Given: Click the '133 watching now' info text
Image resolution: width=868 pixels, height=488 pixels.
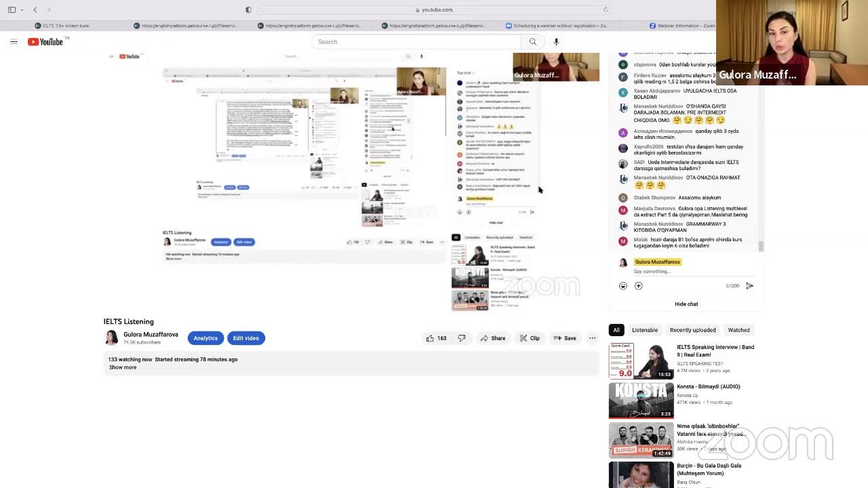Looking at the screenshot, I should pos(130,359).
